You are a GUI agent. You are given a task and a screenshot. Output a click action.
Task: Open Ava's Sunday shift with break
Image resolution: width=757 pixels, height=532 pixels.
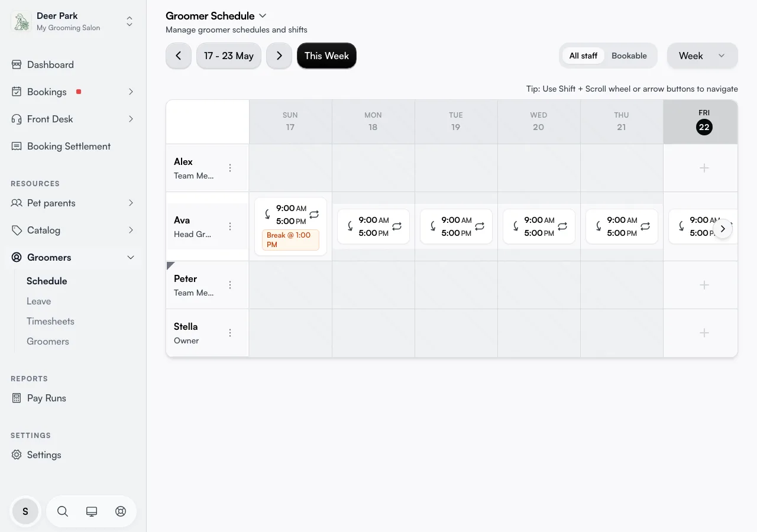(290, 226)
